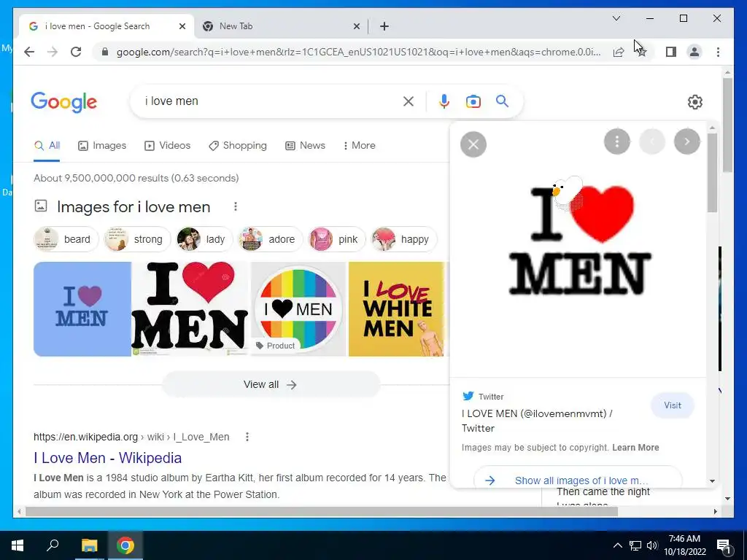Open a new tab with the plus
Viewport: 747px width, 560px height.
(384, 26)
